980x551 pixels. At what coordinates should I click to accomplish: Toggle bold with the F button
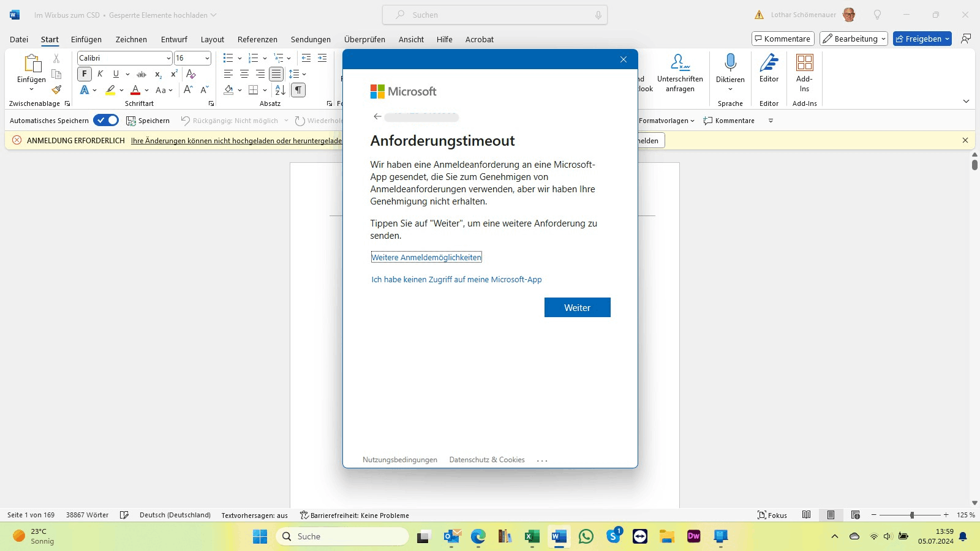(x=85, y=74)
